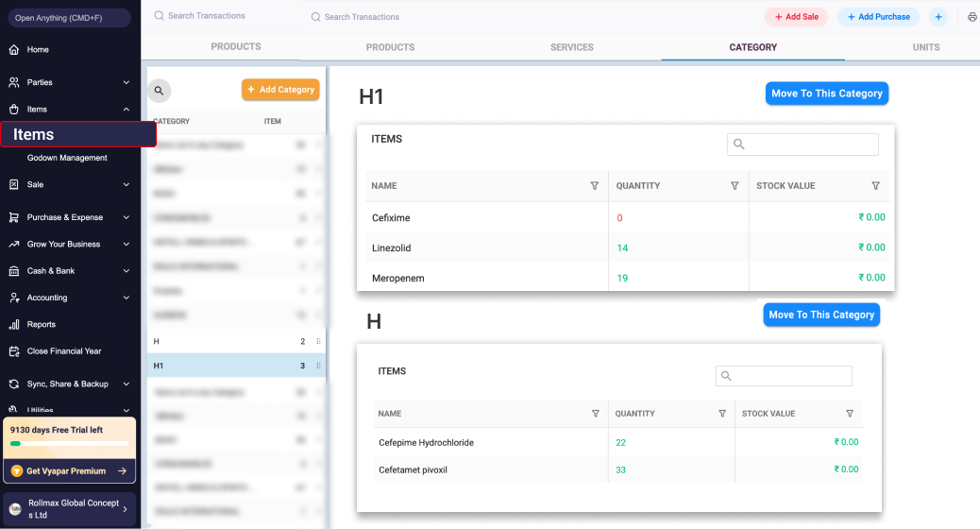
Task: Click the Parties people icon
Action: [14, 82]
